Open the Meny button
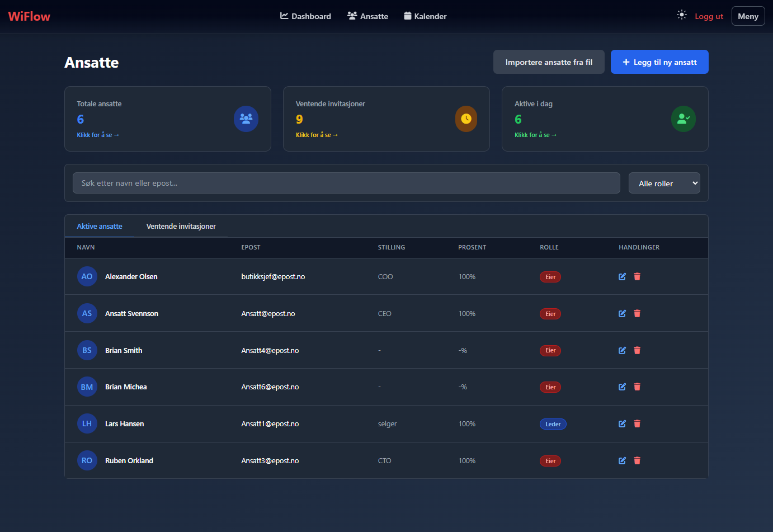Image resolution: width=773 pixels, height=532 pixels. pyautogui.click(x=748, y=16)
